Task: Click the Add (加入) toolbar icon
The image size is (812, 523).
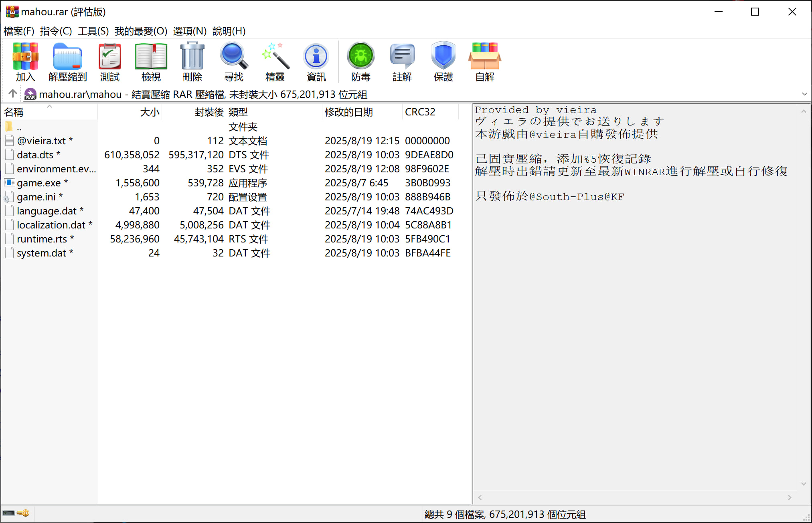Action: pyautogui.click(x=25, y=61)
